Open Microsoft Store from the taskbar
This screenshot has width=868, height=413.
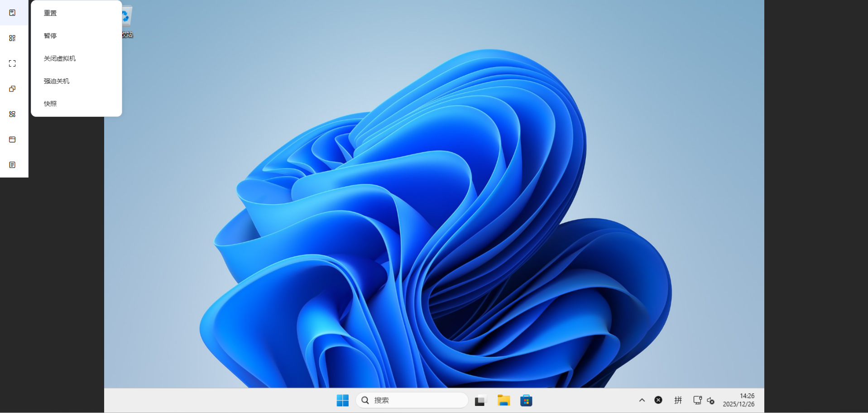tap(526, 400)
